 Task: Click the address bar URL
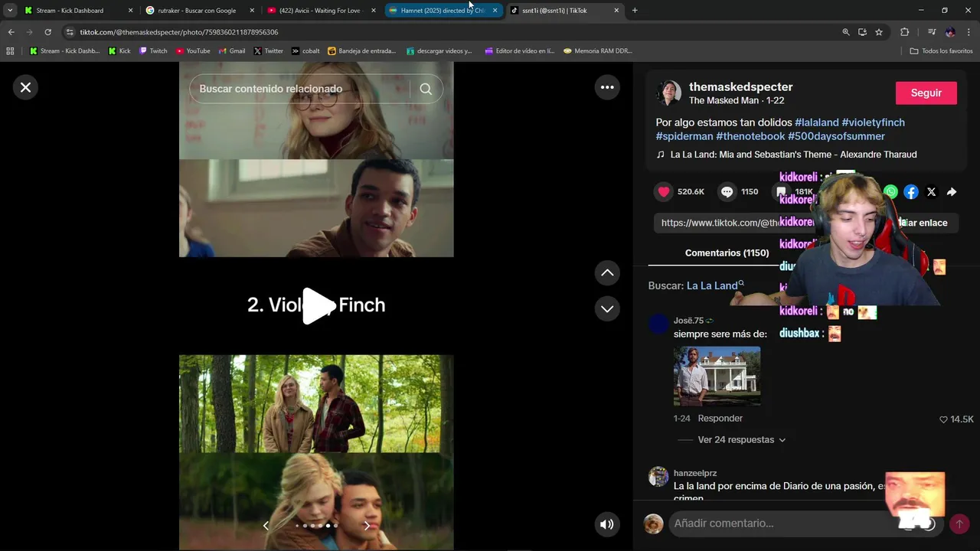click(x=179, y=32)
